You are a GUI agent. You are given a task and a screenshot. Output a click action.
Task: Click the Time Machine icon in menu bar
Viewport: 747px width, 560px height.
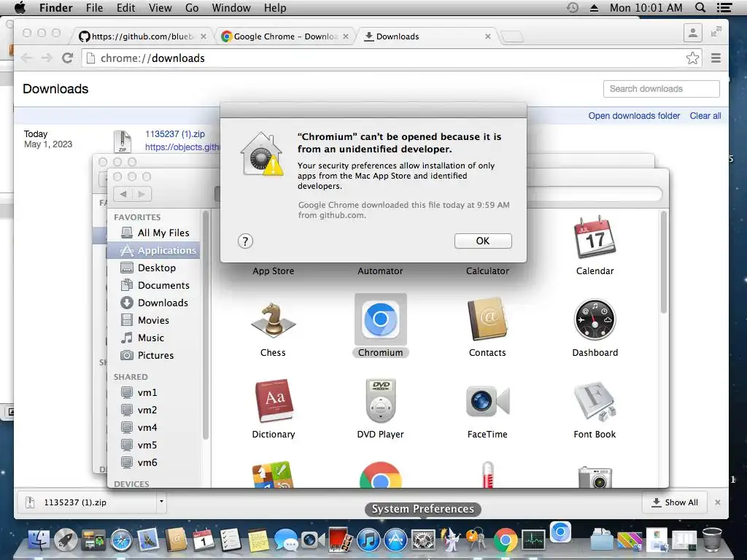click(x=573, y=7)
